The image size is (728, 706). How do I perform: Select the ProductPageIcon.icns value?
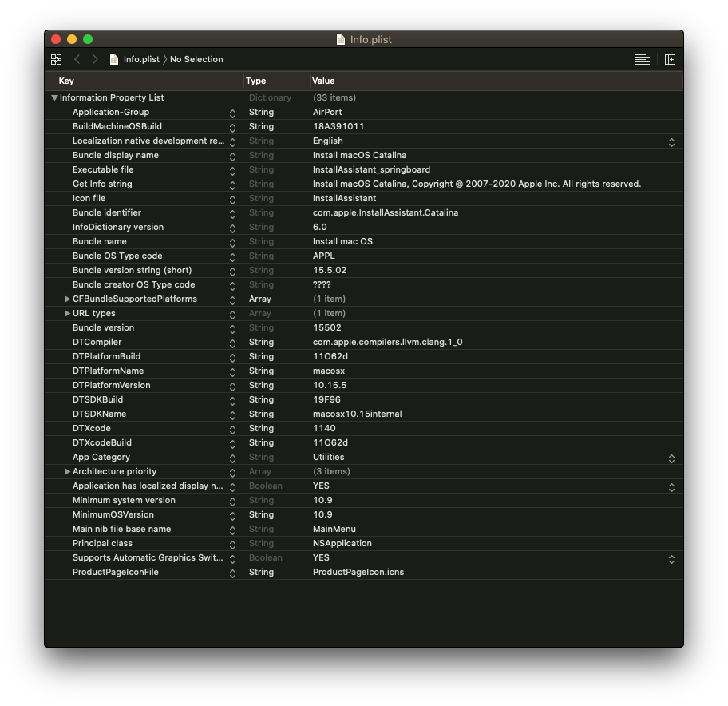click(358, 573)
